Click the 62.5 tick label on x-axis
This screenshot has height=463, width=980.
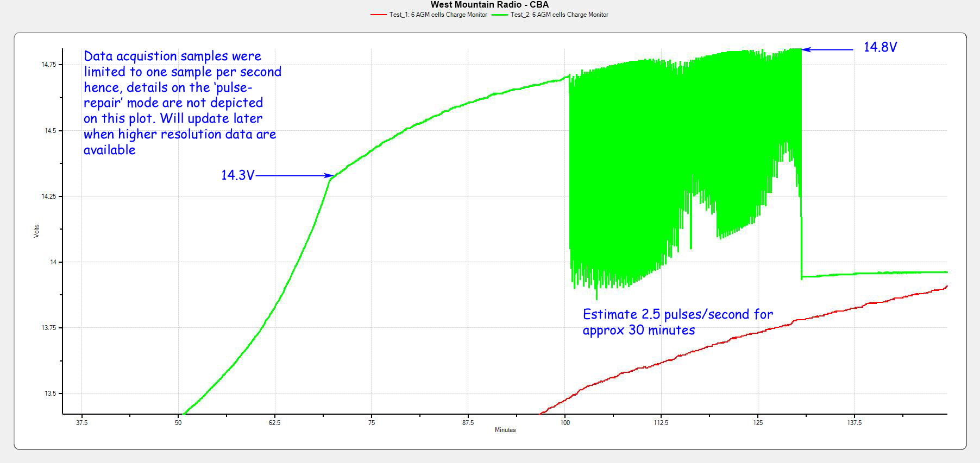point(275,423)
